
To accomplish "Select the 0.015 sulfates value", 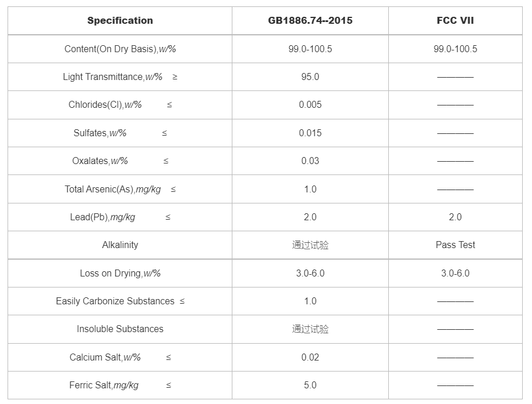I will click(310, 133).
